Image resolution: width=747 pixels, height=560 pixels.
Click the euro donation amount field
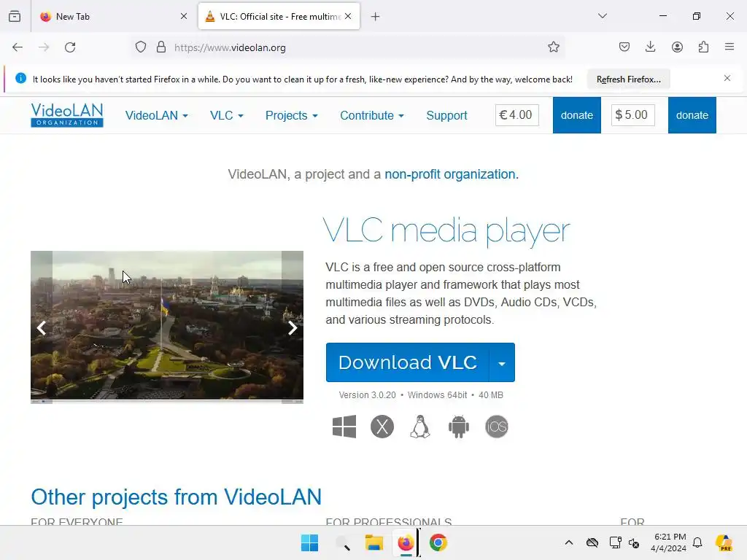517,115
